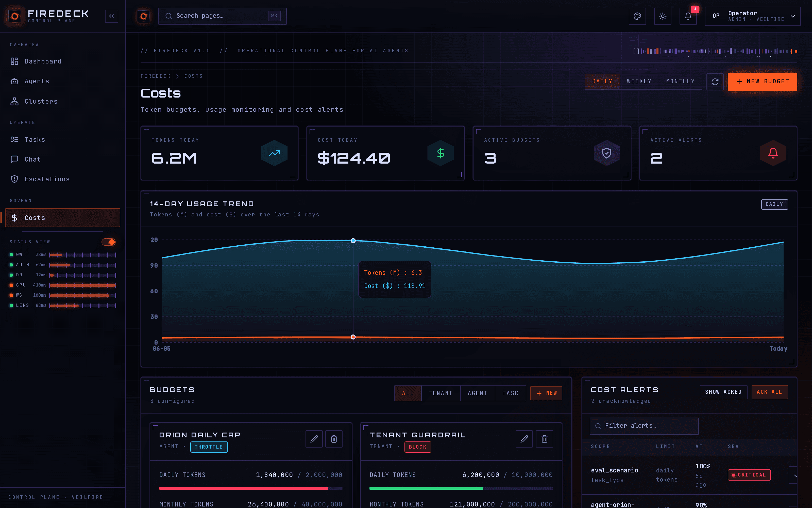
Task: Create a budget with New Budget button
Action: 762,82
